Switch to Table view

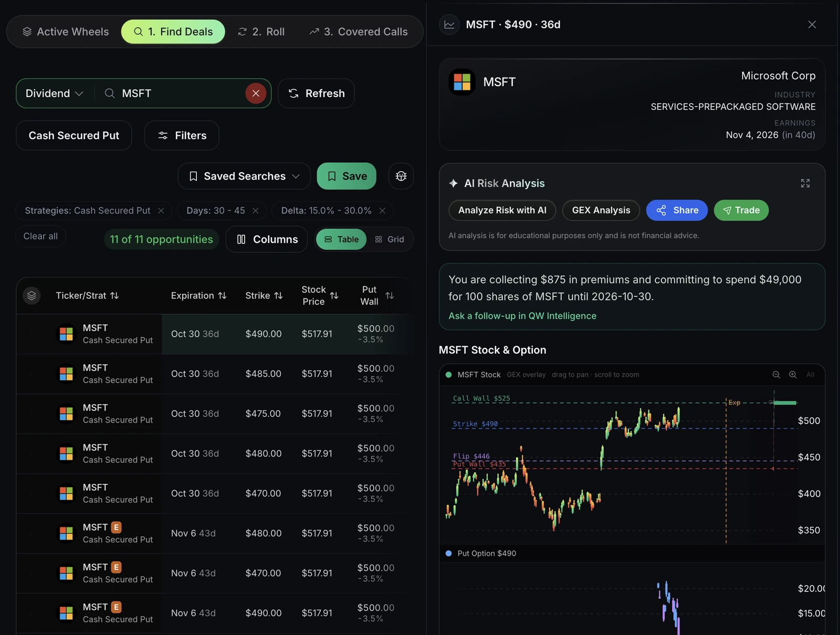coord(341,239)
